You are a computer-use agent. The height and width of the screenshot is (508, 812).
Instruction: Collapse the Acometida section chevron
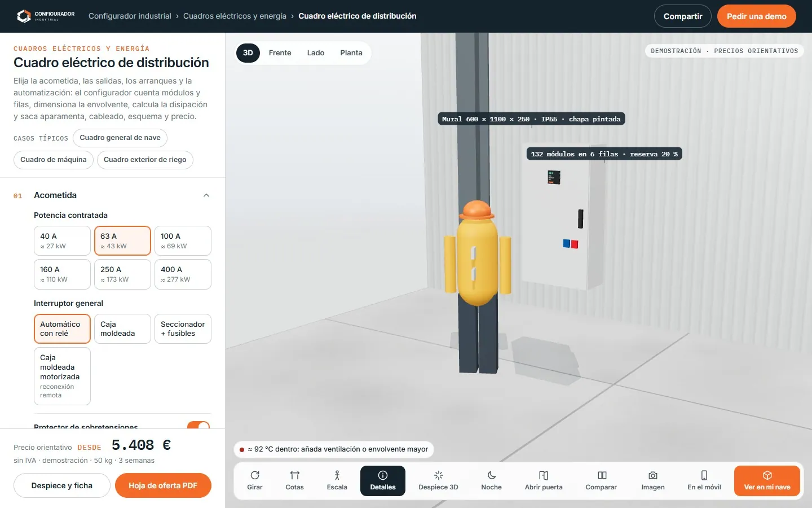(x=206, y=195)
